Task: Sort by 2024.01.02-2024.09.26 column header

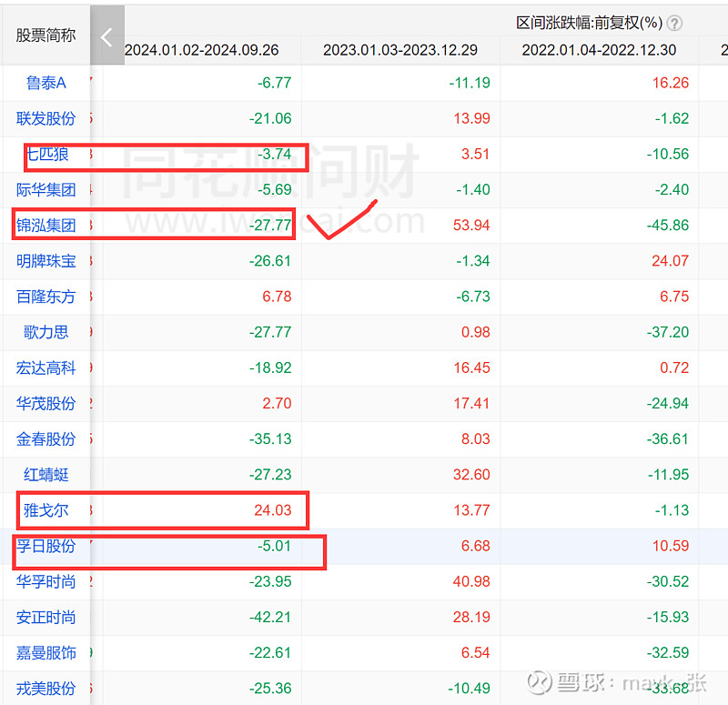Action: (201, 50)
